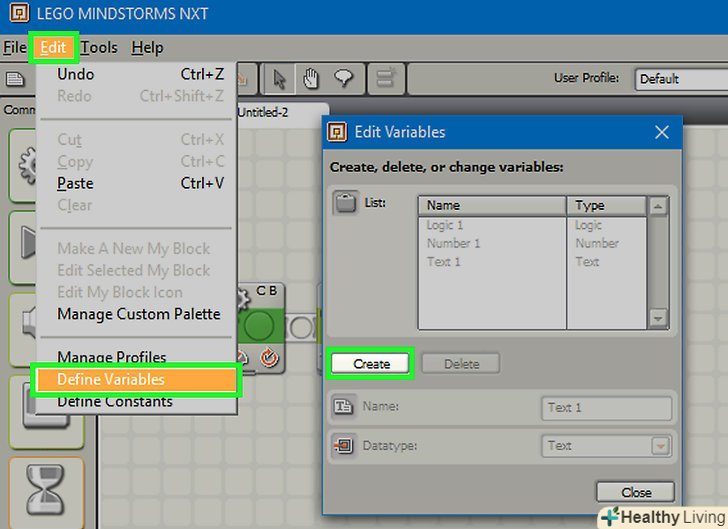Viewport: 728px width, 529px height.
Task: Click the Move block gear icon in palette
Action: tap(27, 165)
